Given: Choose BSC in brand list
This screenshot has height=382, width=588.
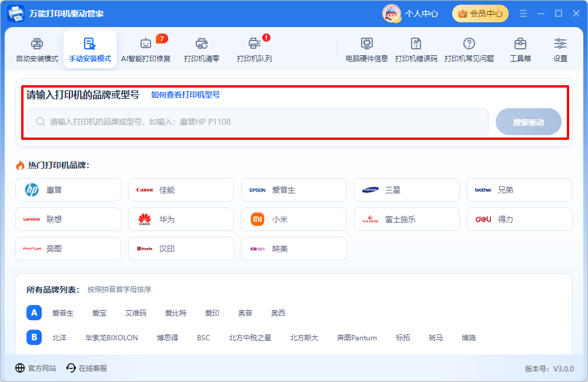Looking at the screenshot, I should [203, 338].
